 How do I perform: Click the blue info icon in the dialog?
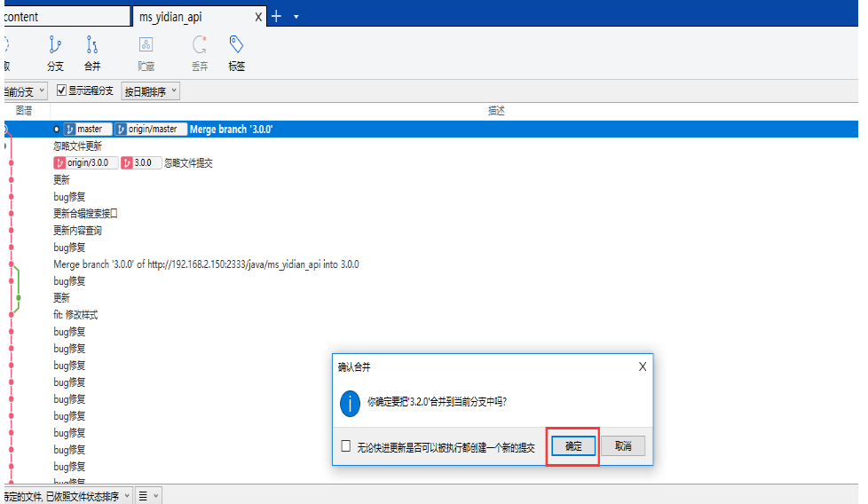(351, 402)
